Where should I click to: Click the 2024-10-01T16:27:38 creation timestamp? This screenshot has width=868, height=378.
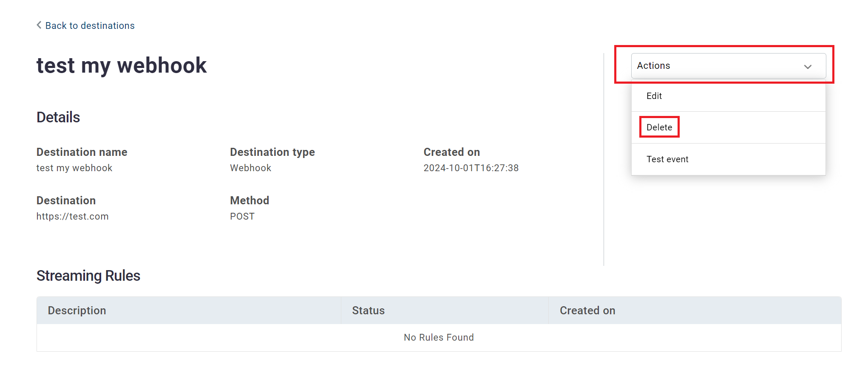(471, 168)
